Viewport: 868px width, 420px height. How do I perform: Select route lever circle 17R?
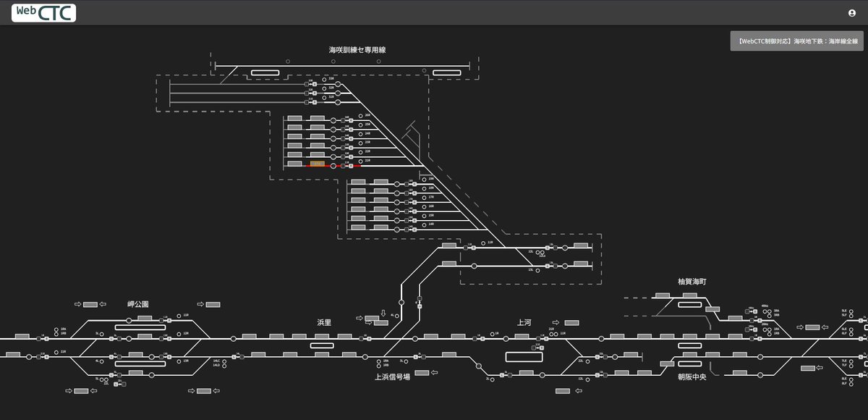click(x=424, y=198)
